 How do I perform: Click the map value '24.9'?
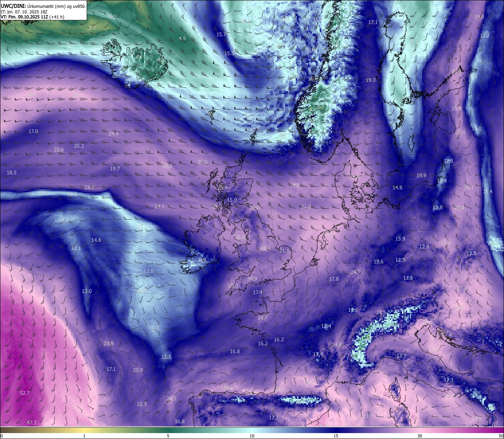(252, 279)
